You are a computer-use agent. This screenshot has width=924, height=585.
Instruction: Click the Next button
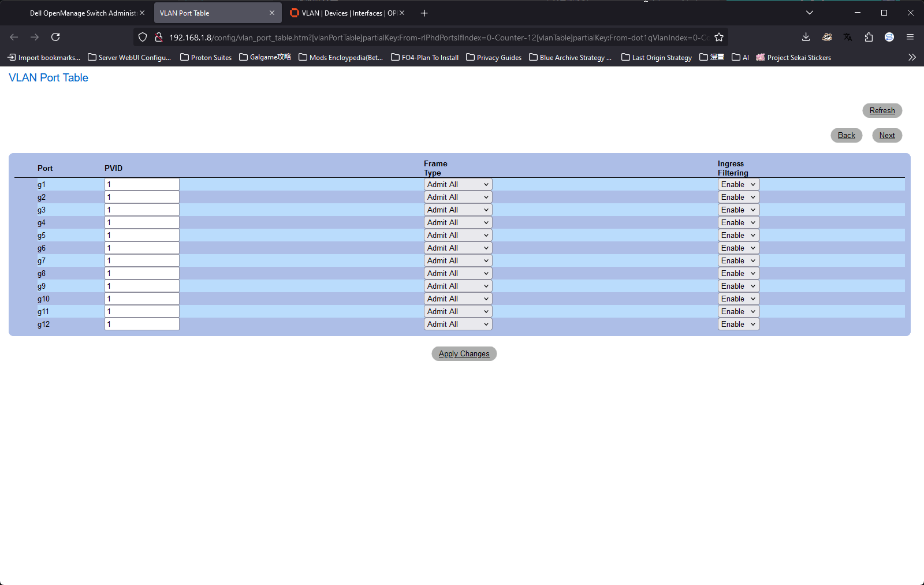tap(887, 135)
